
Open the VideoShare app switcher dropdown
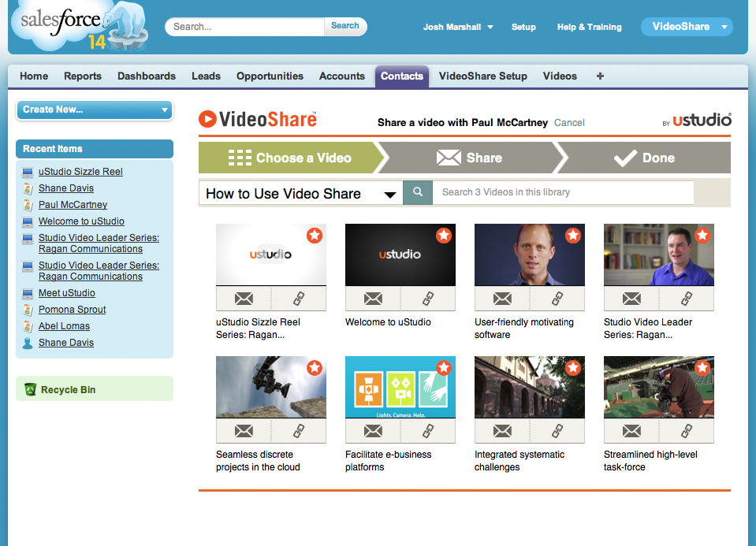click(x=687, y=27)
